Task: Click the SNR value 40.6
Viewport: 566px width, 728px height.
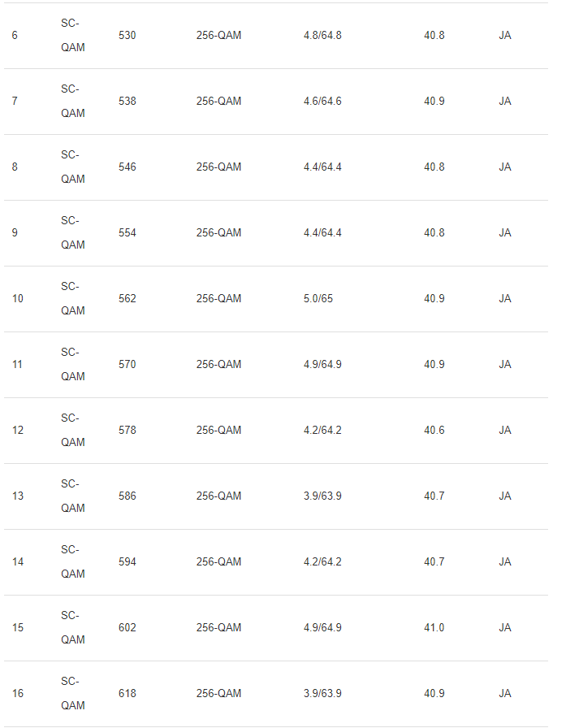Action: pos(434,431)
